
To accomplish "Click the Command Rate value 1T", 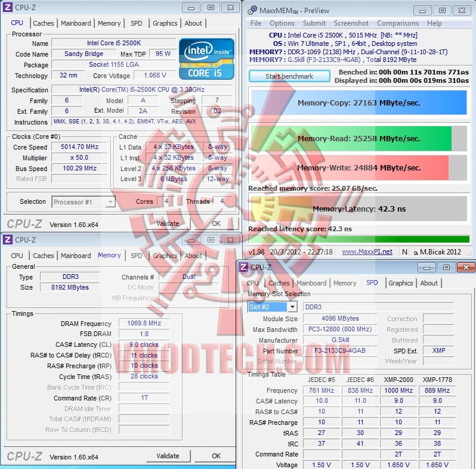I will 144,397.
